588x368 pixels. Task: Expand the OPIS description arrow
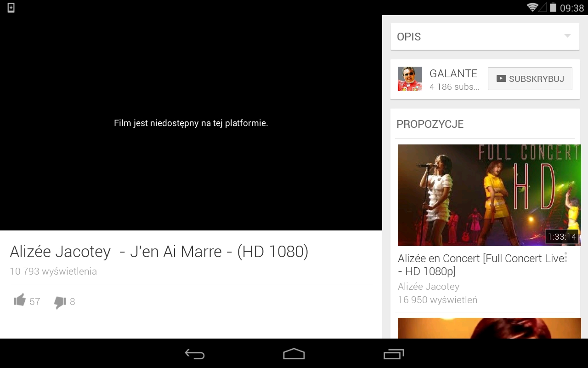(x=567, y=36)
